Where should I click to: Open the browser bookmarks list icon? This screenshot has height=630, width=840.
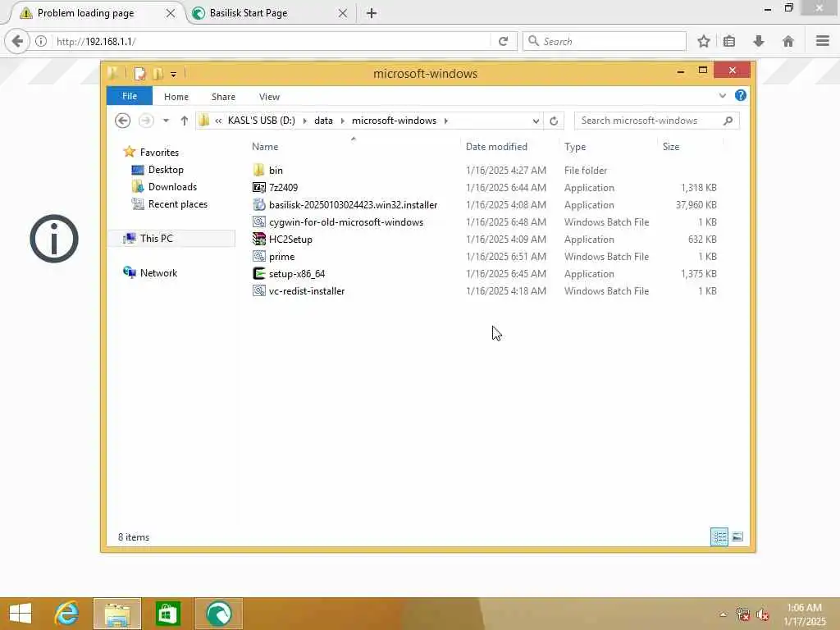[729, 41]
